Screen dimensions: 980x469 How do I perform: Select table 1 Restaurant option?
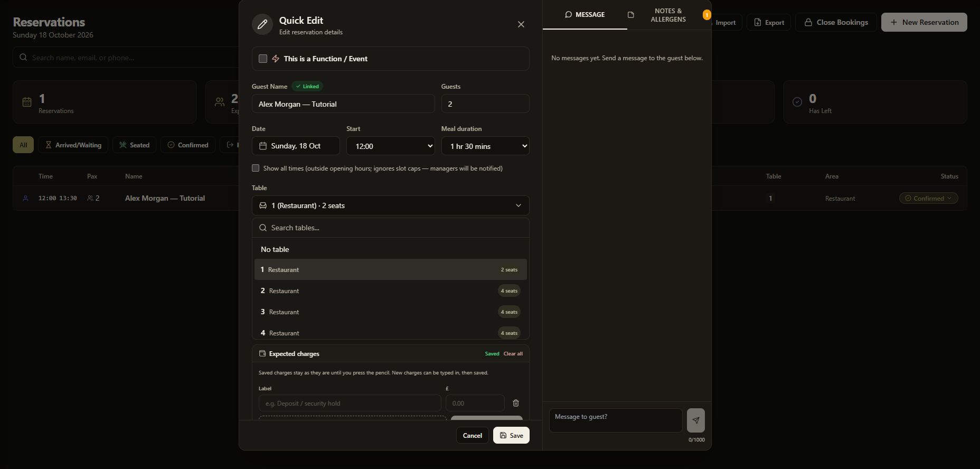click(x=391, y=269)
